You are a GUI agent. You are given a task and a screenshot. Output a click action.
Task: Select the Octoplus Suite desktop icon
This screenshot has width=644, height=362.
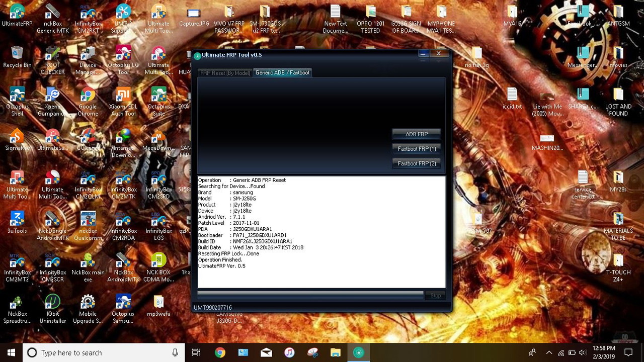tap(158, 102)
